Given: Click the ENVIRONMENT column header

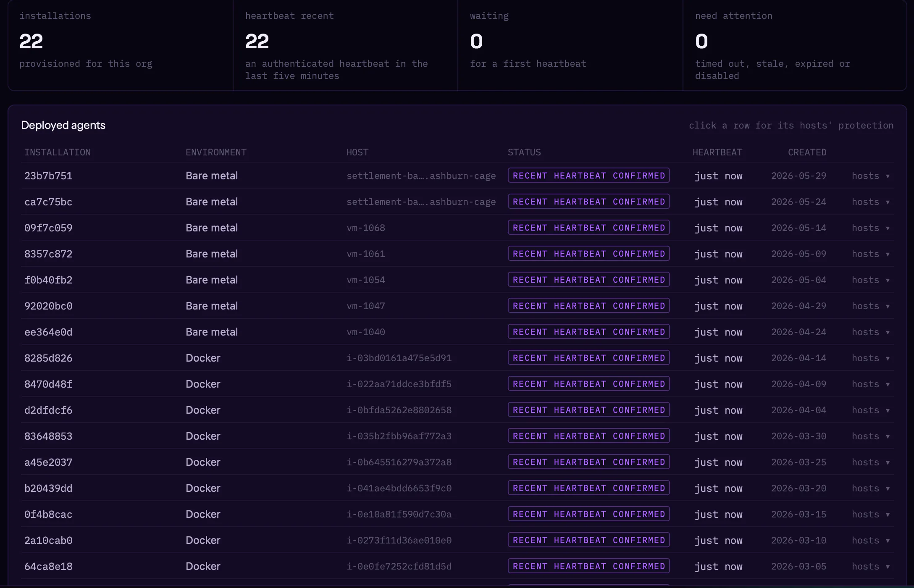Looking at the screenshot, I should click(216, 152).
